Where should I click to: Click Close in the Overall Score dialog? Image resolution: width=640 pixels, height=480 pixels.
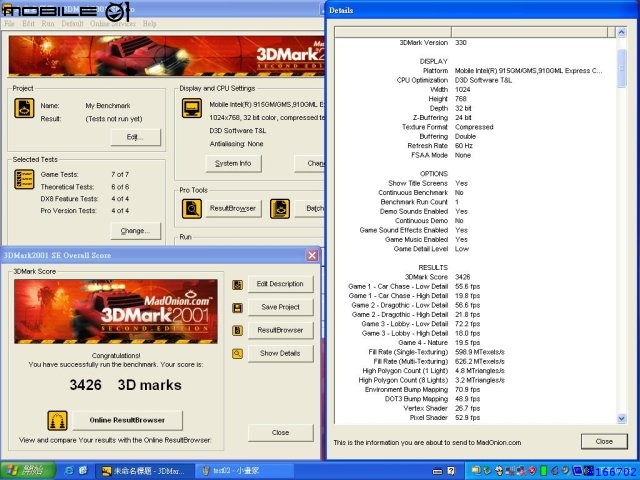(x=280, y=433)
